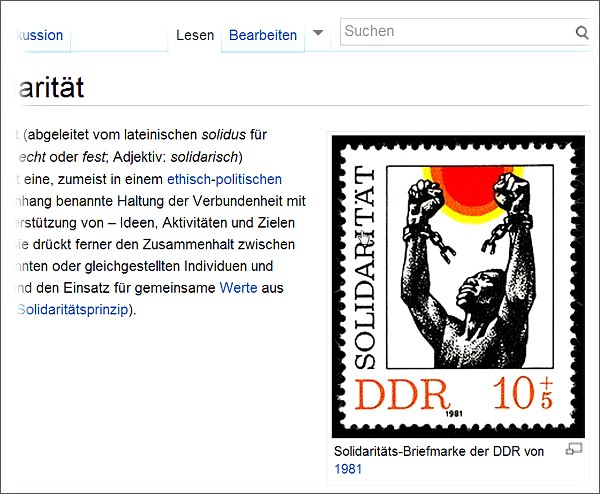The image size is (600, 494).
Task: Open the Bearbeiten tab
Action: click(263, 35)
